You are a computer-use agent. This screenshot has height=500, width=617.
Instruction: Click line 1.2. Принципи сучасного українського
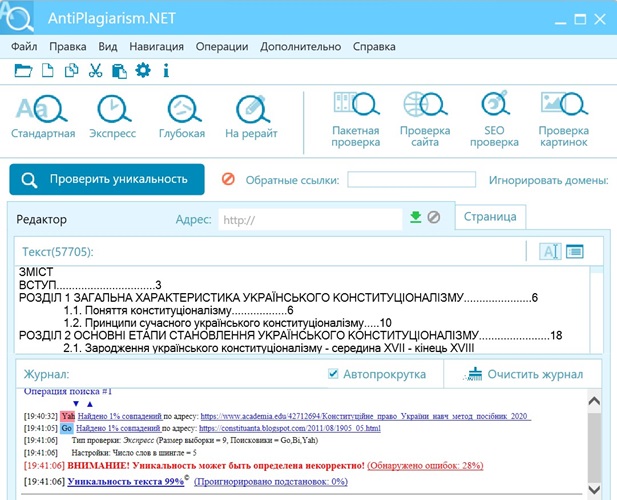click(x=227, y=323)
